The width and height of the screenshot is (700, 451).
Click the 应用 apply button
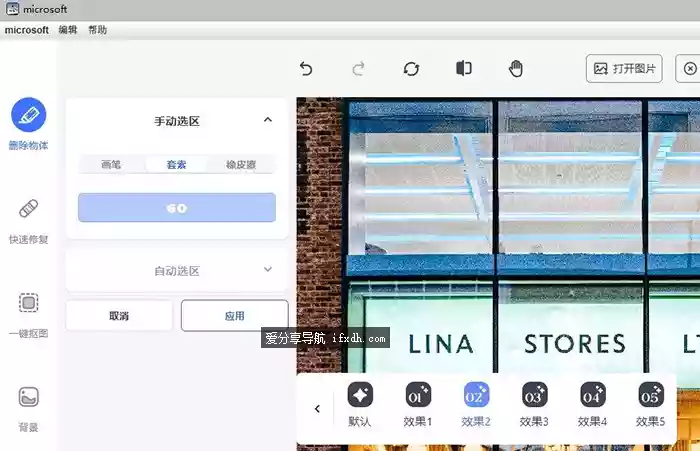[234, 315]
